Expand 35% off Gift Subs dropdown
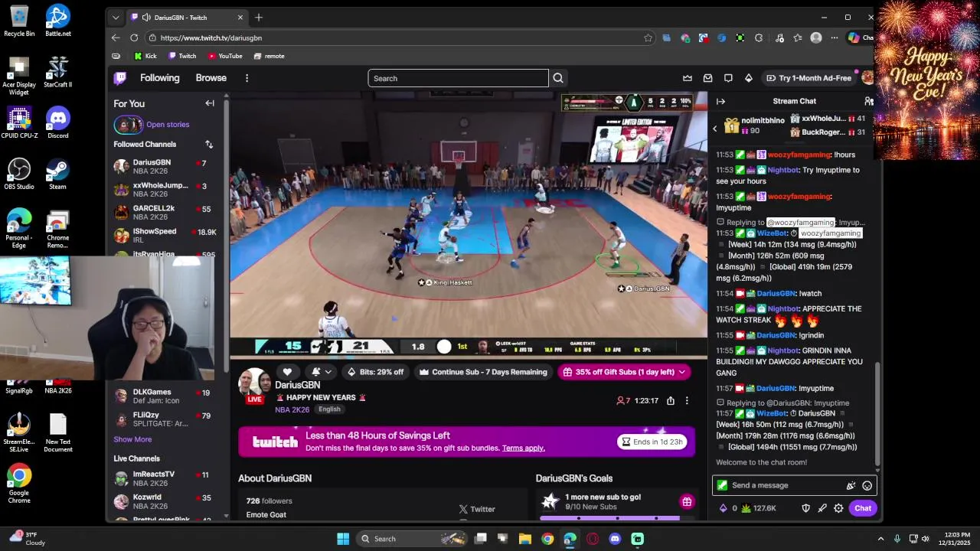The image size is (980, 551). click(681, 372)
